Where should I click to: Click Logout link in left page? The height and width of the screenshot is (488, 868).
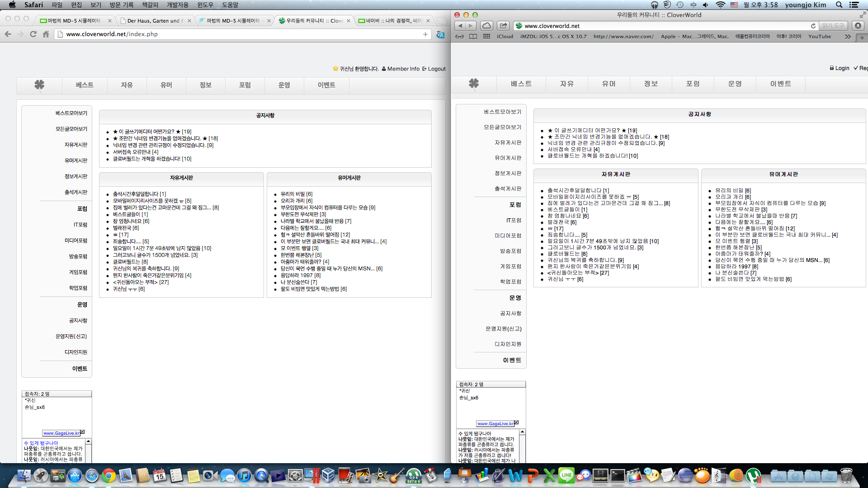point(436,69)
